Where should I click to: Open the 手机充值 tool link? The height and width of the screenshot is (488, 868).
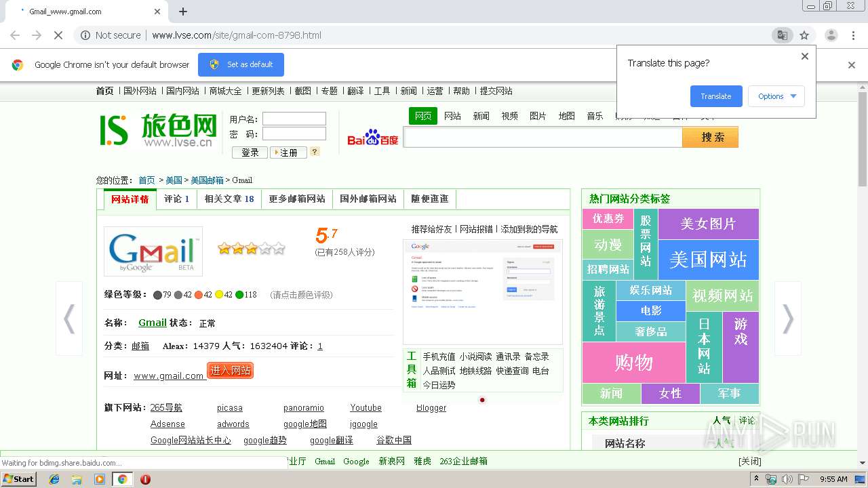point(439,357)
